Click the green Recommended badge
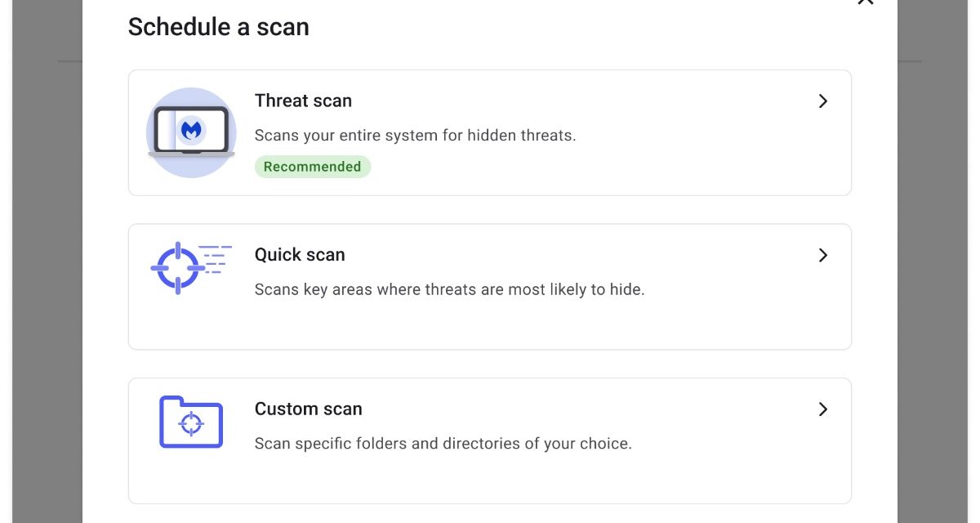The width and height of the screenshot is (980, 523). tap(313, 166)
